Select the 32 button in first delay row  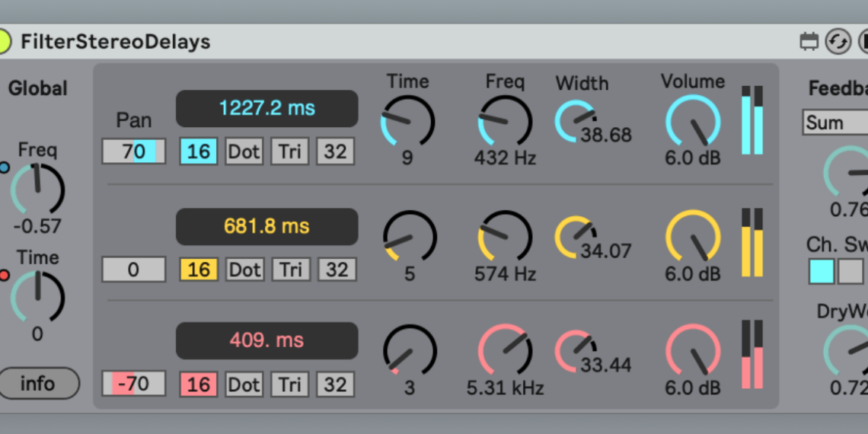335,152
